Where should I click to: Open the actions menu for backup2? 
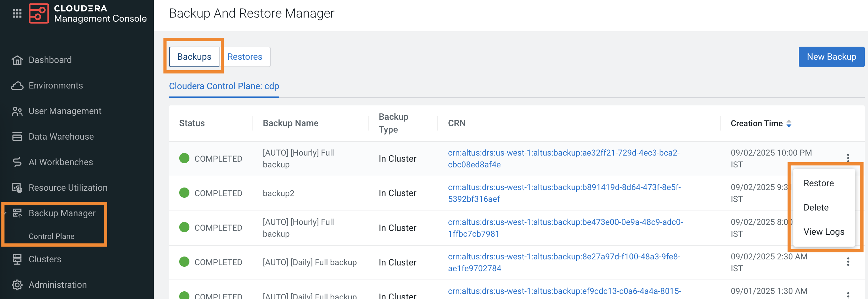click(x=849, y=193)
